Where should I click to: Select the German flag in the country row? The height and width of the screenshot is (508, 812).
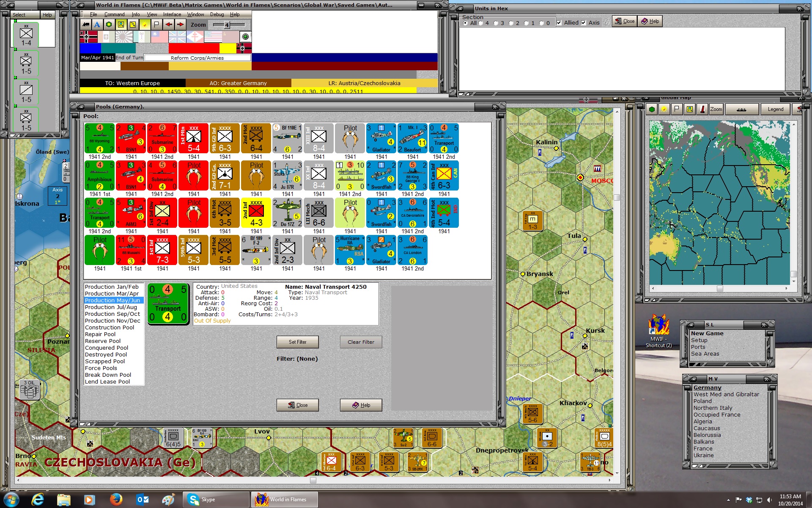pyautogui.click(x=88, y=37)
